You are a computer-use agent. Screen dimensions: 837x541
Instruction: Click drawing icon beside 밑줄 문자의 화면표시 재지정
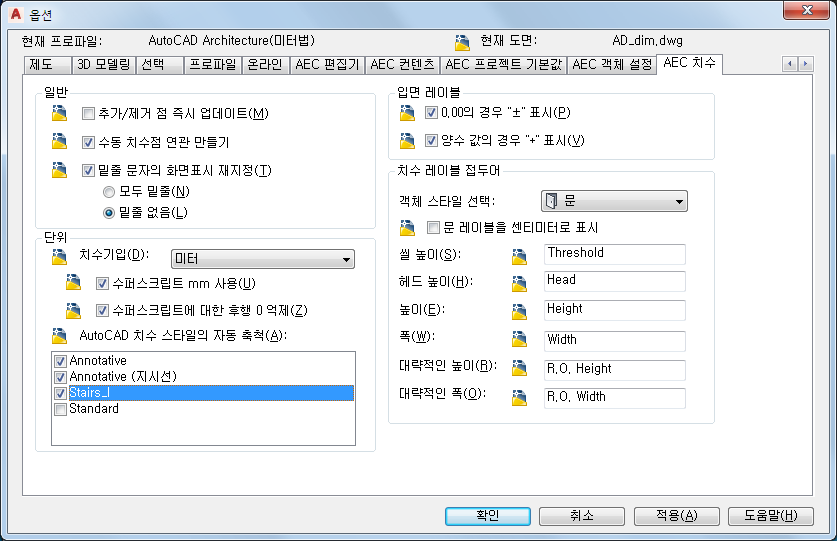tap(59, 170)
